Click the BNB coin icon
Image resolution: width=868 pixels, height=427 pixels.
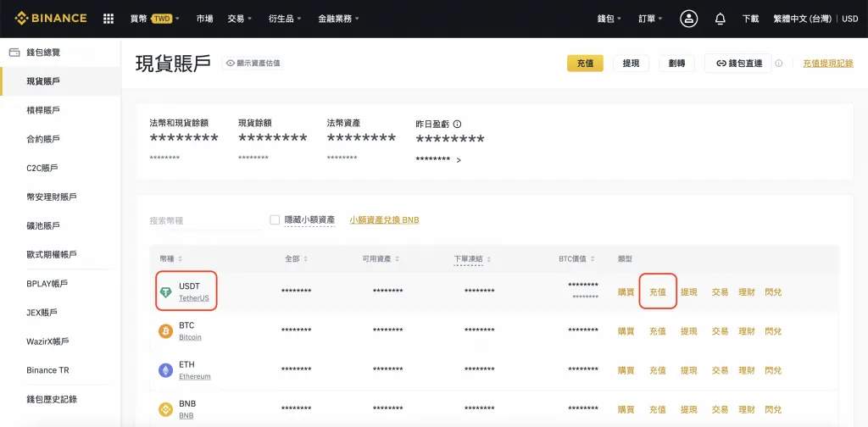[x=166, y=409]
